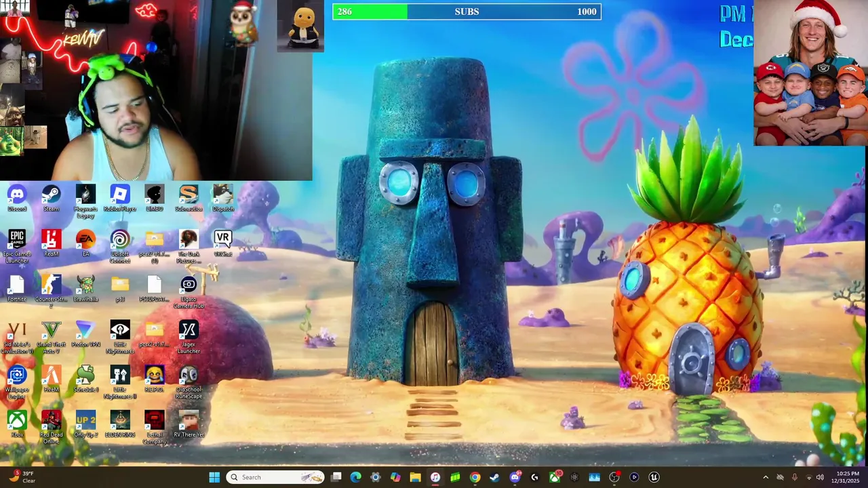
Task: Open the Roblox Player shortcut
Action: (x=120, y=199)
